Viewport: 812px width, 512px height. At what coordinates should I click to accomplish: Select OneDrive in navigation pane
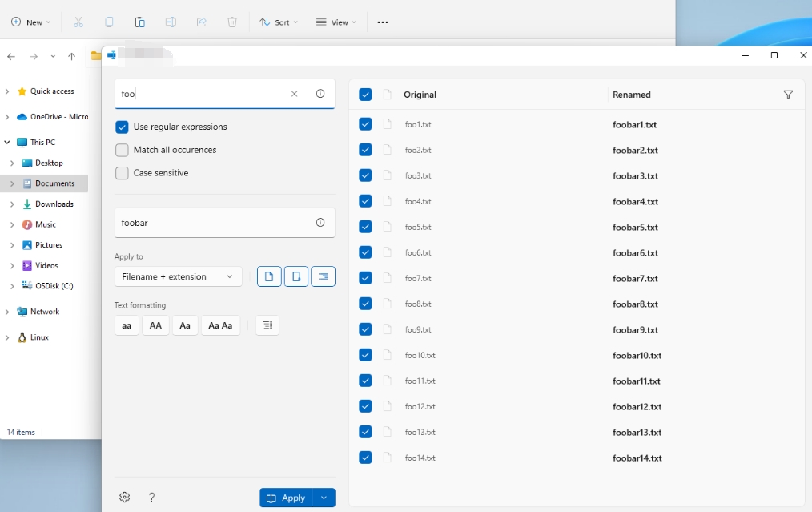coord(59,117)
